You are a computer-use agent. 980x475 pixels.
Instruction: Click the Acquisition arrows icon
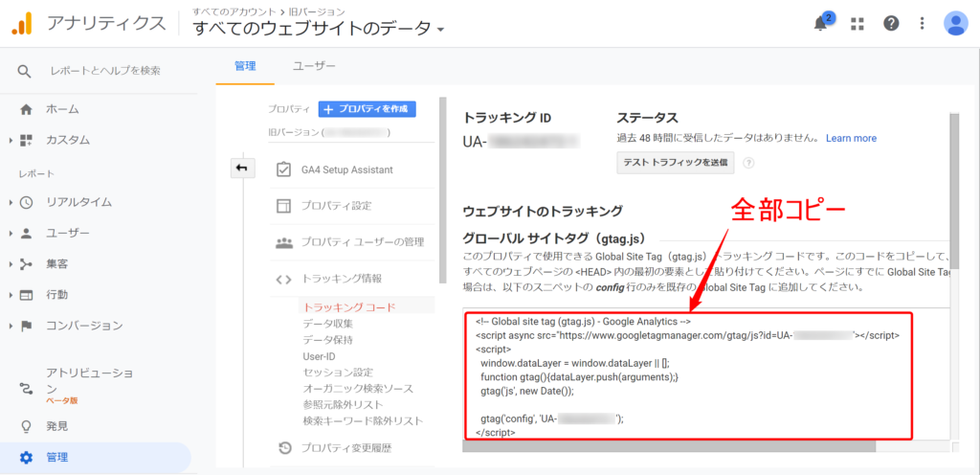(26, 263)
